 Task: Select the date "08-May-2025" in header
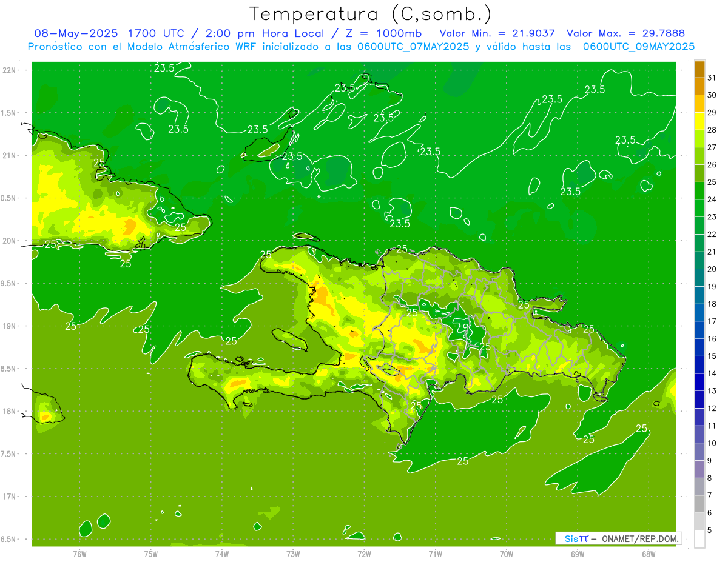(76, 33)
